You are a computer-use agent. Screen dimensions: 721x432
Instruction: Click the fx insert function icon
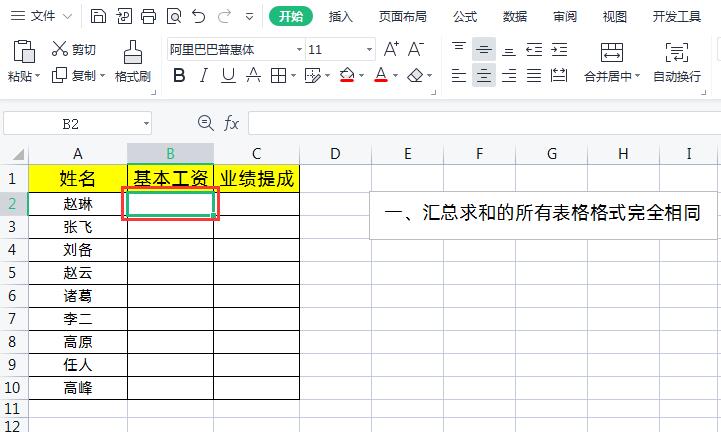click(231, 123)
